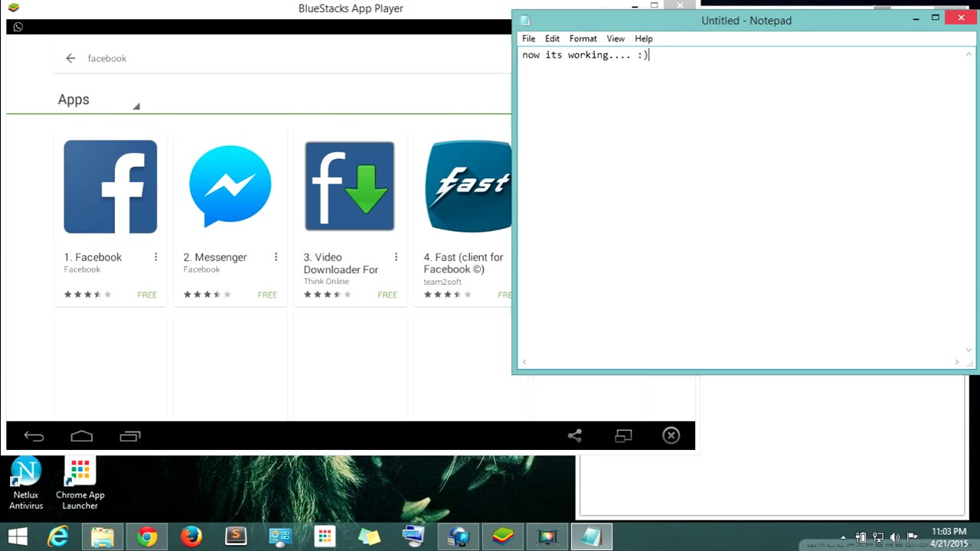Screen dimensions: 980x551
Task: Click FREE label under Facebook app
Action: 147,295
